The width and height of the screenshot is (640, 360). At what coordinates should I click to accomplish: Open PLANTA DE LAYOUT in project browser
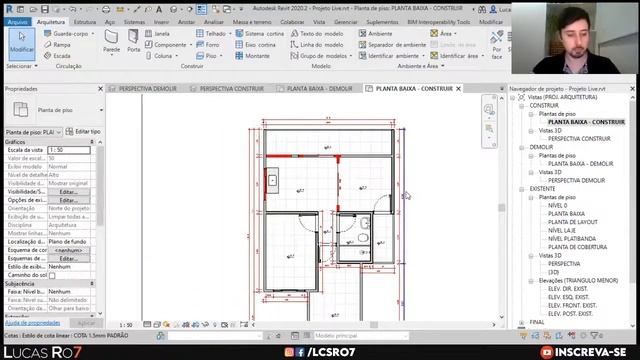coord(572,222)
